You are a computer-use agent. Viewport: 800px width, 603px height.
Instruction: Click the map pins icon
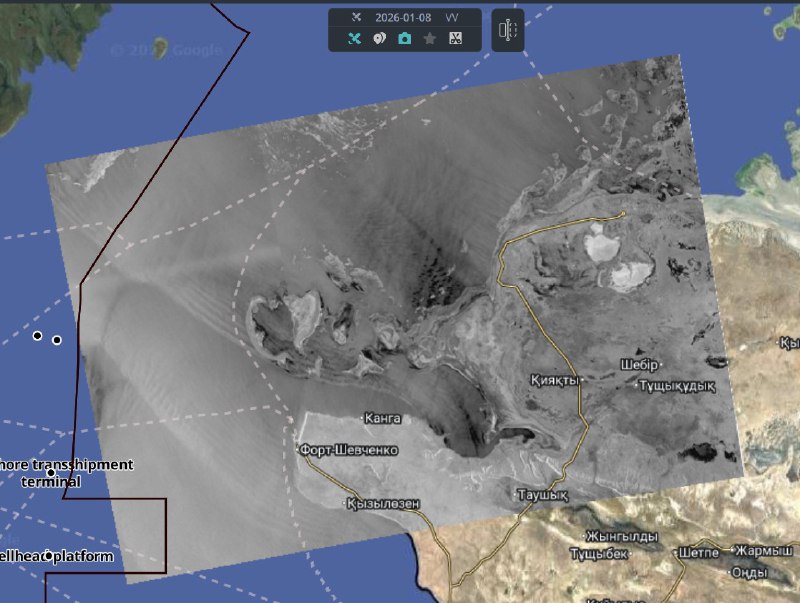tap(380, 39)
